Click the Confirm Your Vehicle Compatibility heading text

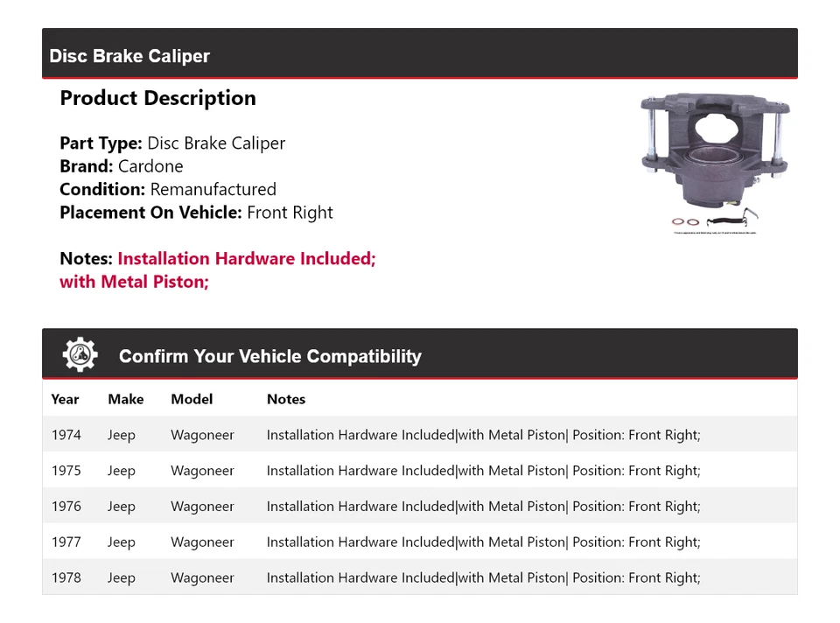click(269, 356)
